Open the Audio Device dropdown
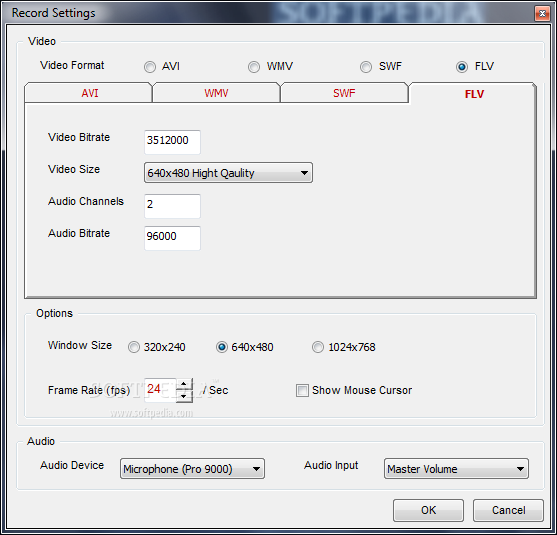The width and height of the screenshot is (557, 535). (192, 469)
